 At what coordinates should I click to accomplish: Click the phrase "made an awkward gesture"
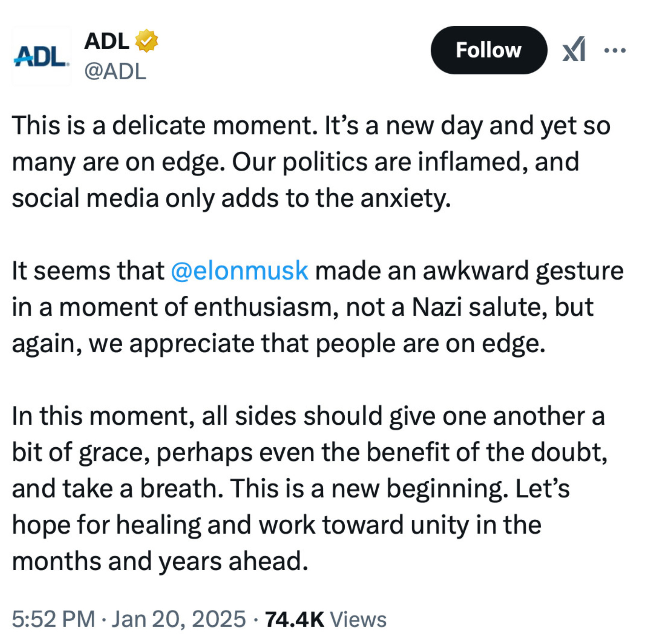[469, 271]
